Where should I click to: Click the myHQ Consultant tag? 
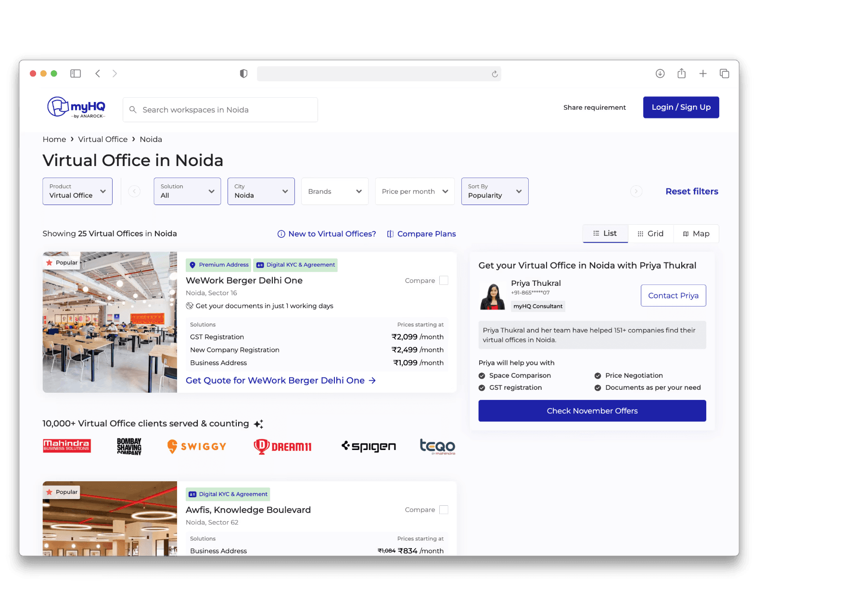tap(538, 307)
